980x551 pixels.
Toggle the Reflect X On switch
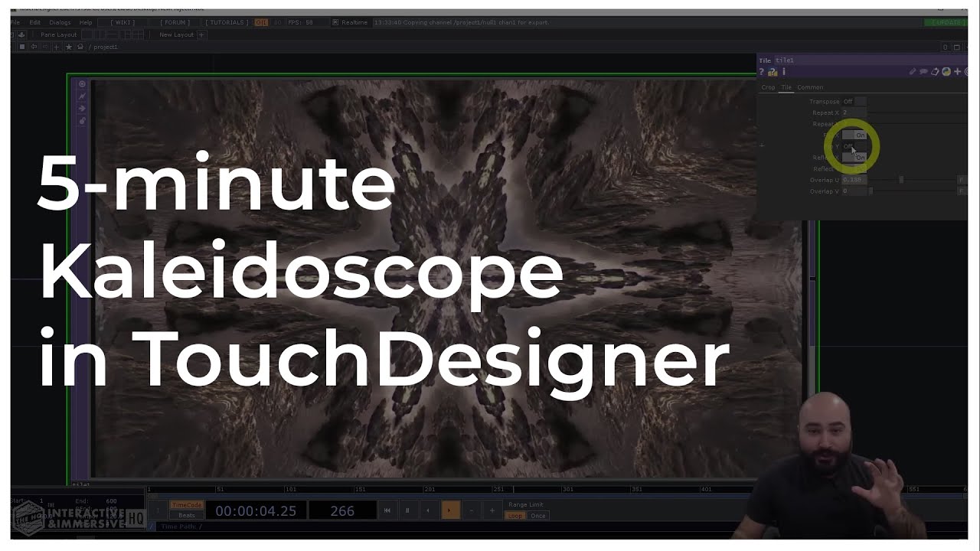click(x=854, y=158)
